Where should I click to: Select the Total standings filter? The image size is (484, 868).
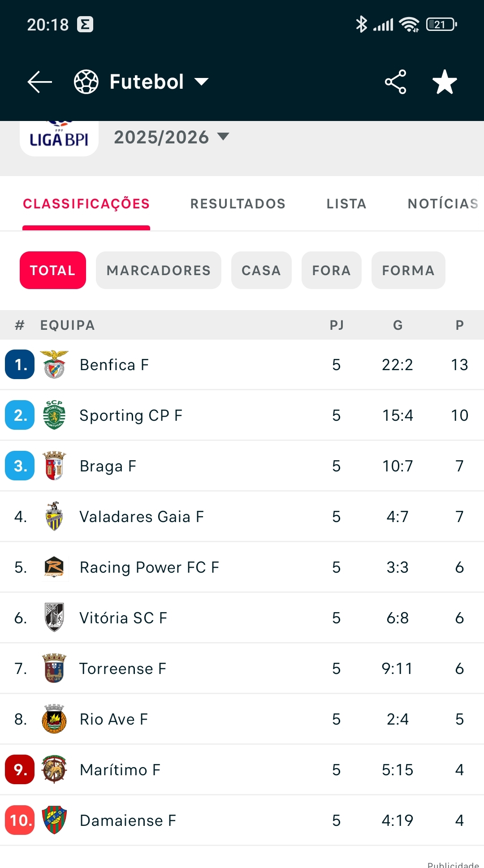tap(53, 270)
